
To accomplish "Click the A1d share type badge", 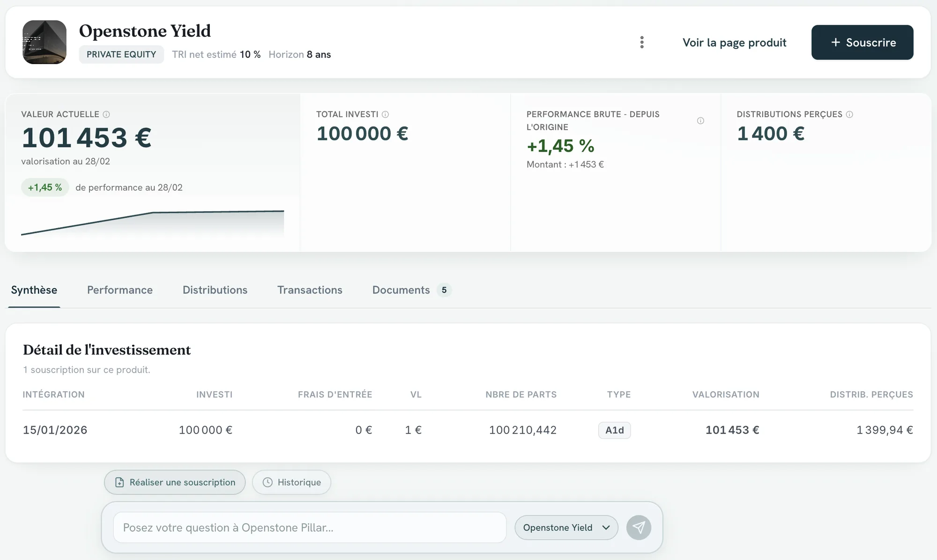I will [x=614, y=430].
